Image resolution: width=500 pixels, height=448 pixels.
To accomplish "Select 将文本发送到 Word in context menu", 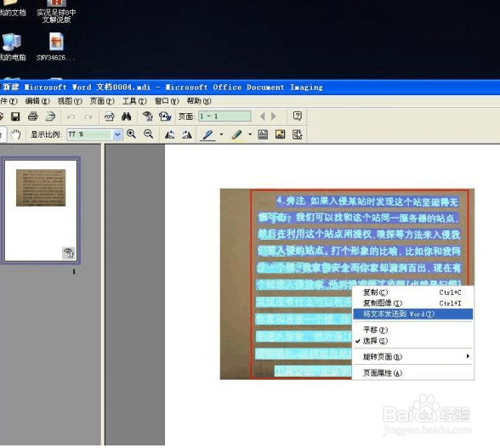I will 412,314.
